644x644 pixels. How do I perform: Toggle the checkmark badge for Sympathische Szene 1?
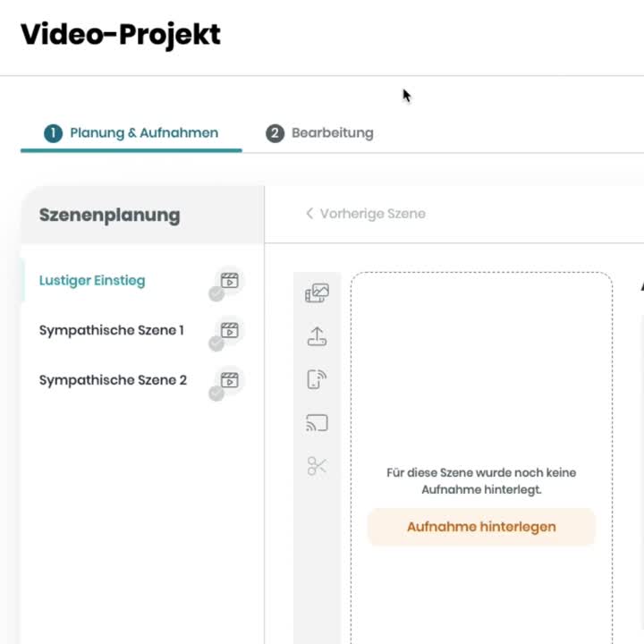click(x=216, y=344)
